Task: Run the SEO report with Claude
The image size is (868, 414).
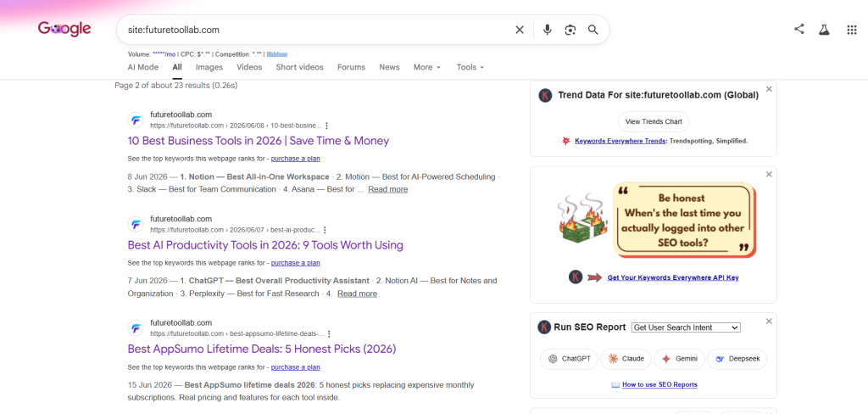Action: pos(626,359)
